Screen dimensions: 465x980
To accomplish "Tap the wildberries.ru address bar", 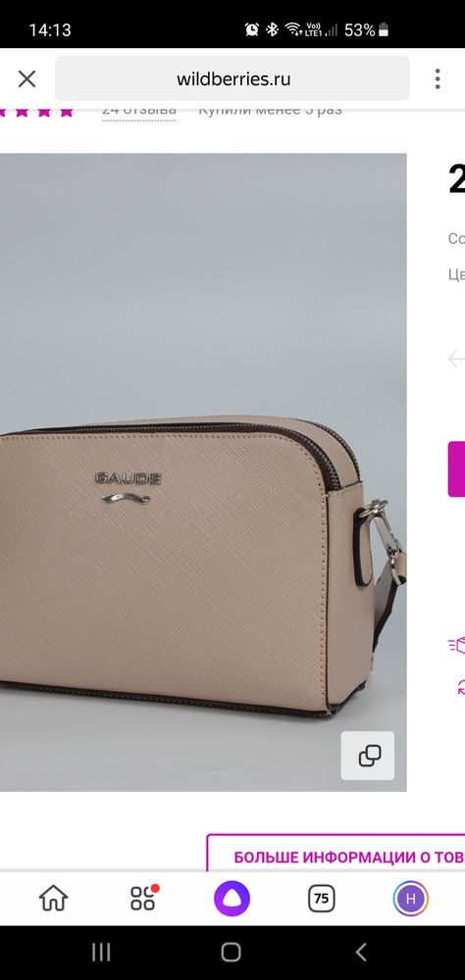I will [232, 78].
